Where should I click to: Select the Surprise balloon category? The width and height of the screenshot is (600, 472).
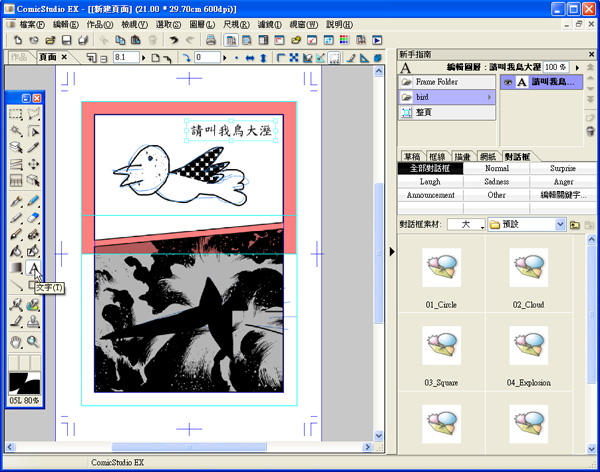pos(563,169)
